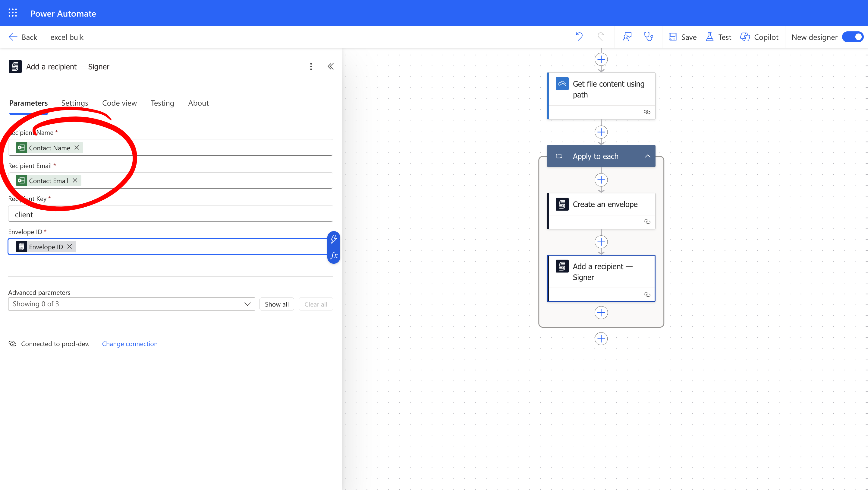Expand the Advanced parameters dropdown
Screen dimensions: 868x490
click(x=131, y=304)
